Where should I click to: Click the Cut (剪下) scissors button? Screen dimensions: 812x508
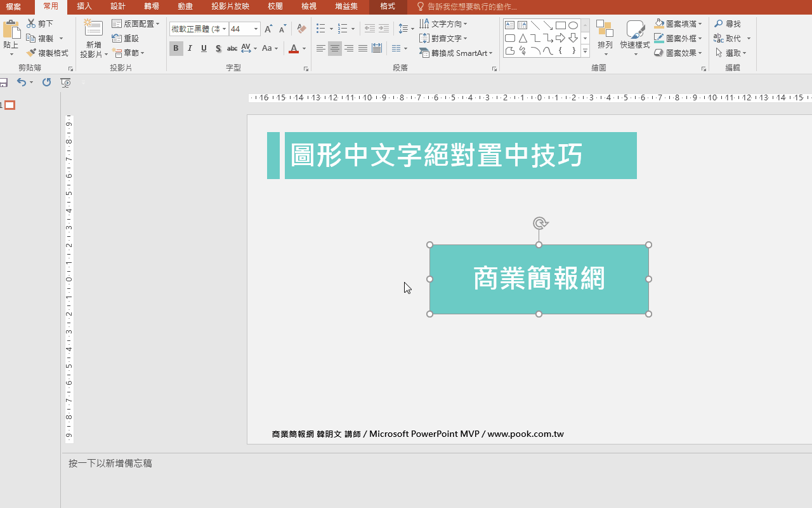click(x=41, y=23)
